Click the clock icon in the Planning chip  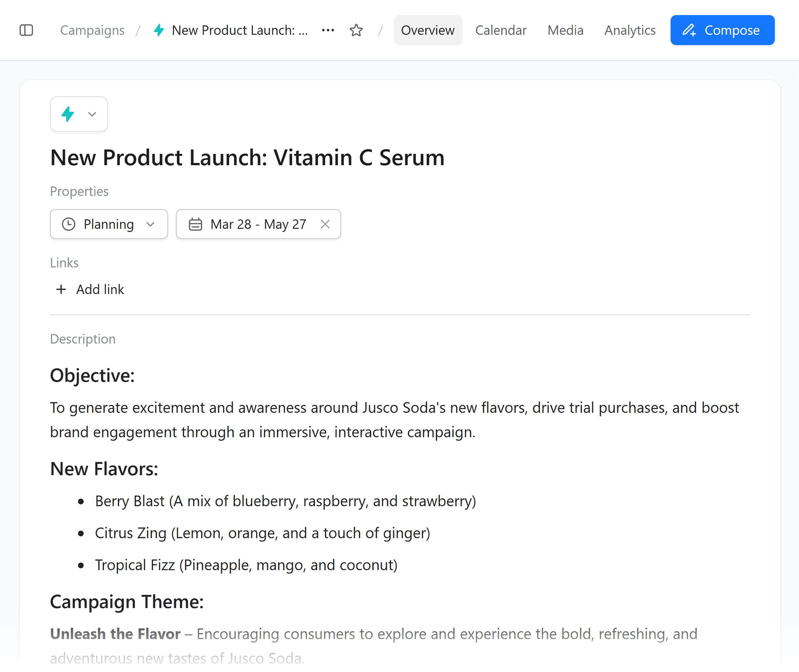click(x=68, y=224)
